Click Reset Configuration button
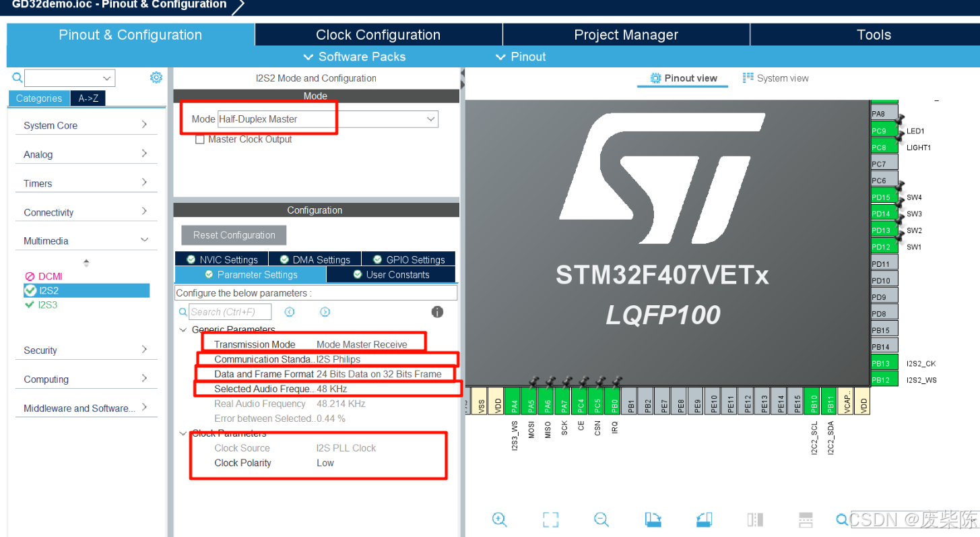980x537 pixels. click(234, 235)
